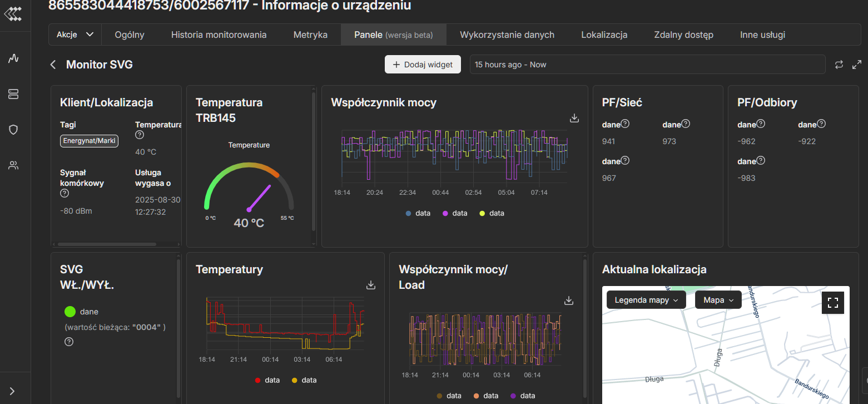The width and height of the screenshot is (868, 404).
Task: Click help icon under Temperatura in Klient/Lokalizacja
Action: [x=140, y=135]
